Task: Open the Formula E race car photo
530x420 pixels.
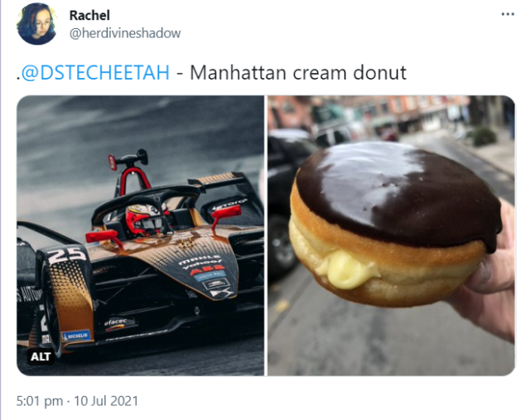Action: 140,236
